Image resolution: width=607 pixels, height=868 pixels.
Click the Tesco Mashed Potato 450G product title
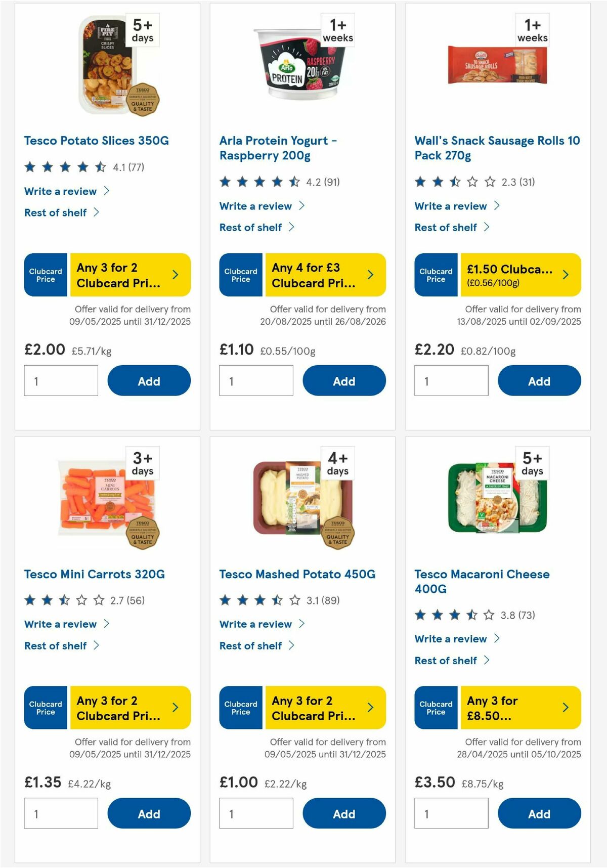click(296, 574)
